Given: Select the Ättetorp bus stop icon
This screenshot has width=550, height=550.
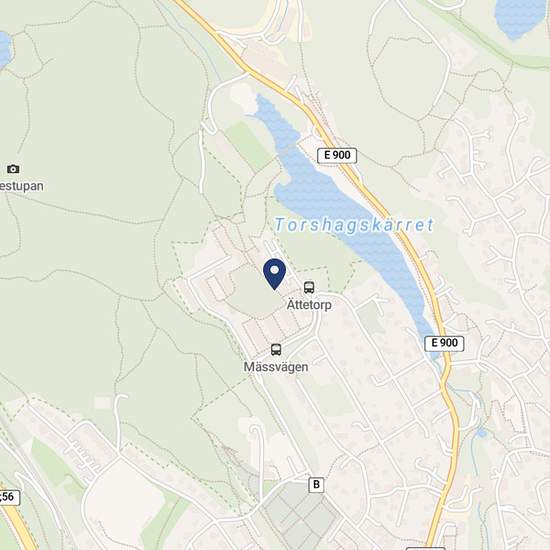Looking at the screenshot, I should click(x=309, y=287).
